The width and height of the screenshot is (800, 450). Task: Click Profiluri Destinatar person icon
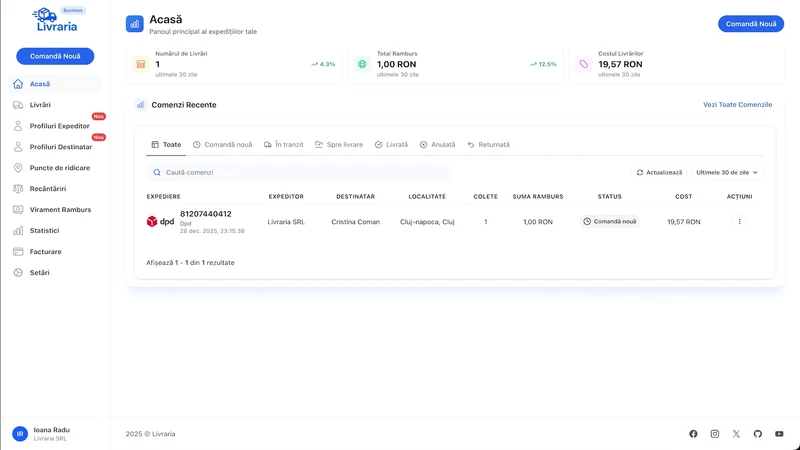(x=18, y=147)
